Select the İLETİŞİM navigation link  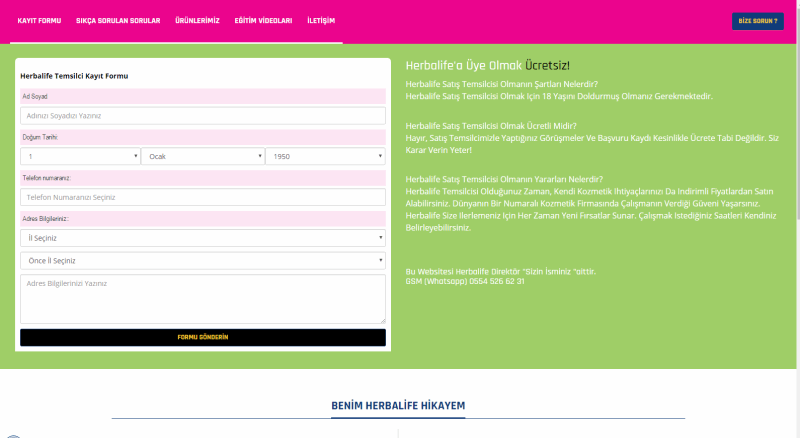(x=321, y=21)
